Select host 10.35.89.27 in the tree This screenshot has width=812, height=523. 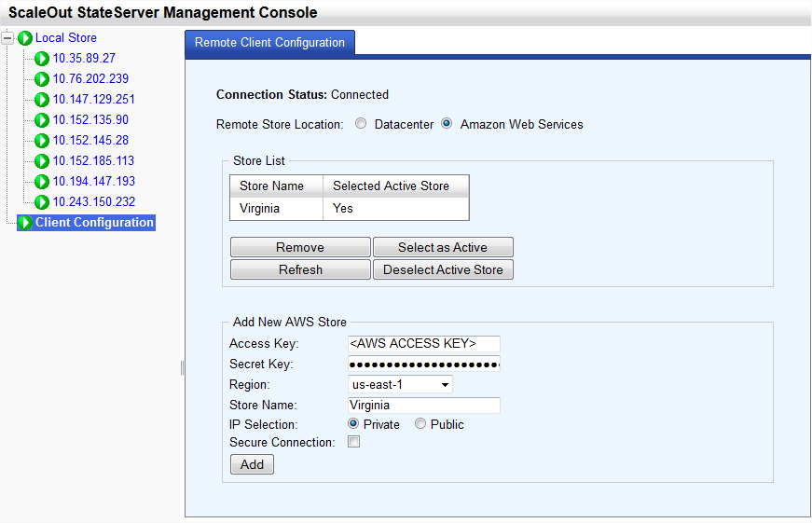coord(84,58)
